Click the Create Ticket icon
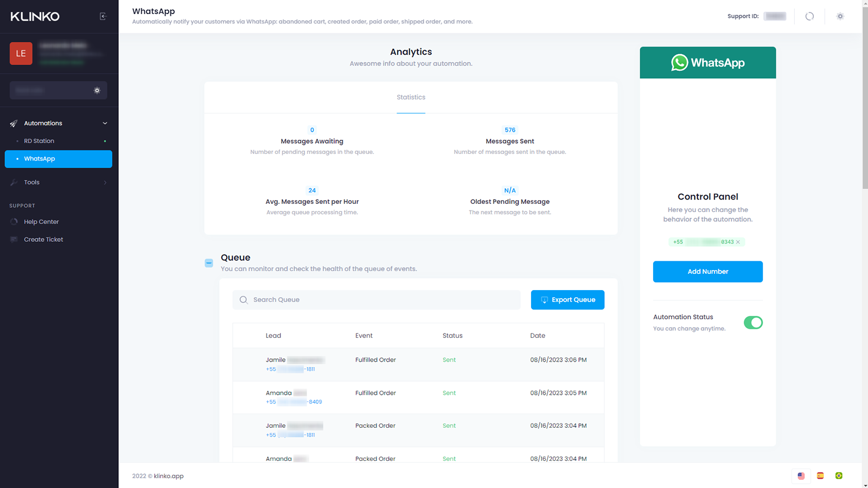The height and width of the screenshot is (488, 868). [x=14, y=240]
